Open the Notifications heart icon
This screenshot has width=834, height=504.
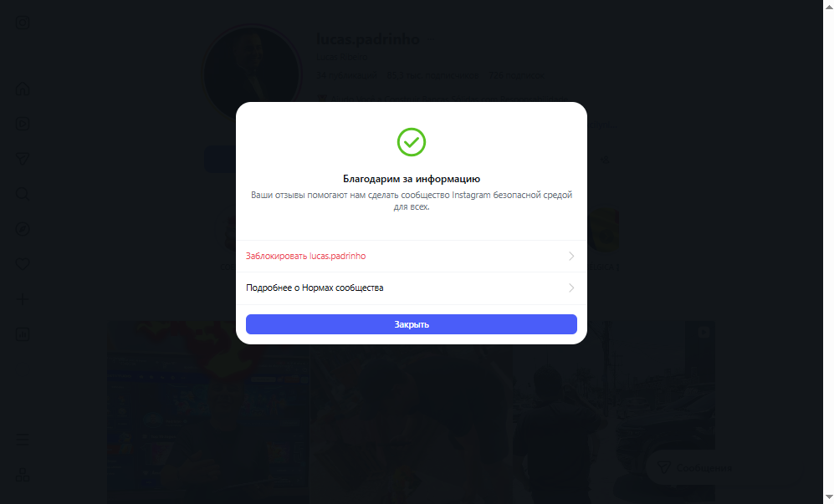[x=23, y=264]
